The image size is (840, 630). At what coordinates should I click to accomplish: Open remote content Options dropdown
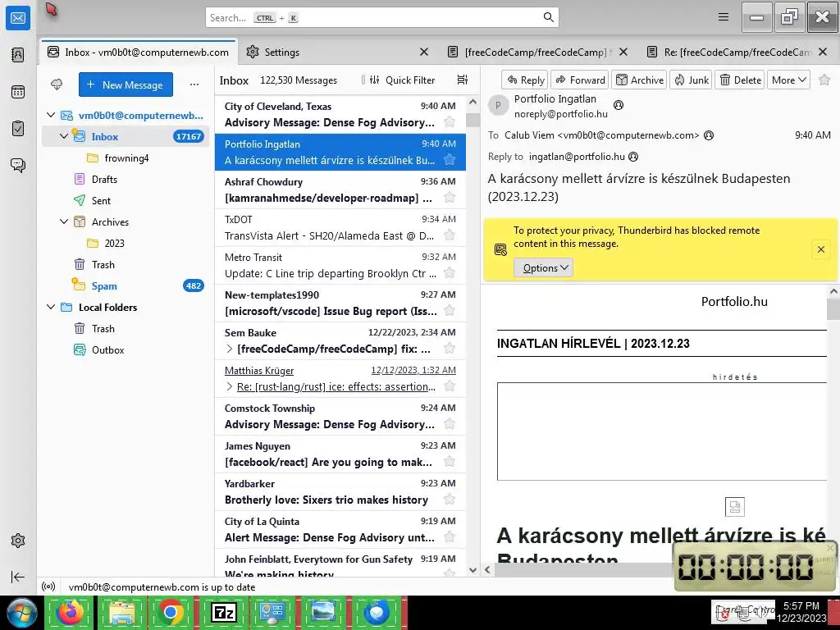point(543,268)
